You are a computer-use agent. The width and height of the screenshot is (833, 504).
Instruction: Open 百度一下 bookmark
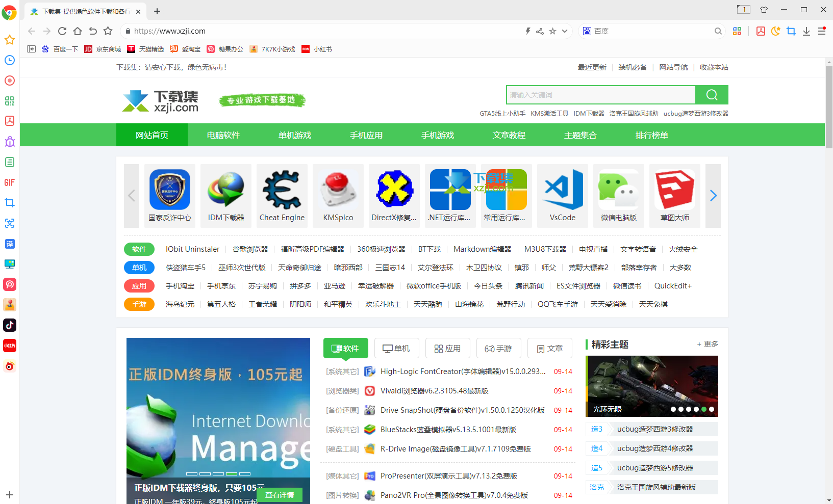click(60, 49)
